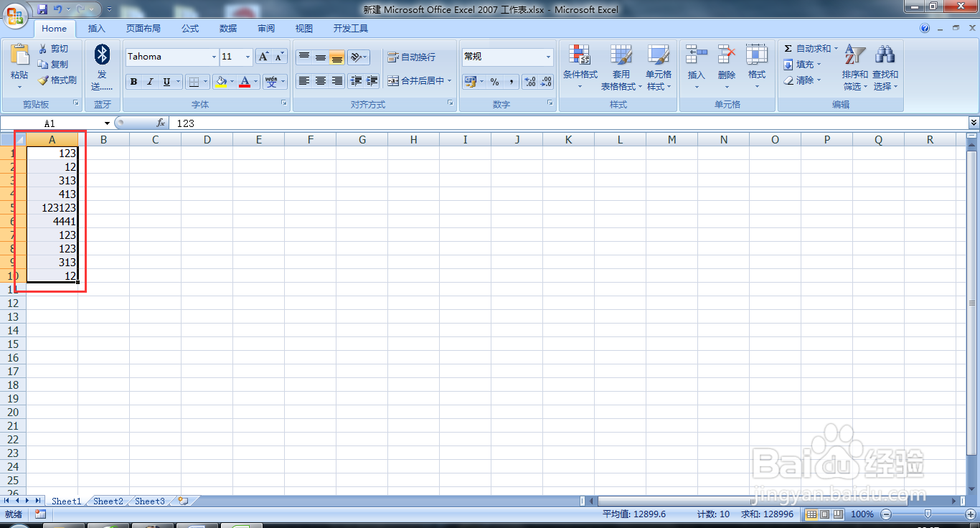Decrease indent in cells
This screenshot has height=528, width=980.
pyautogui.click(x=356, y=81)
